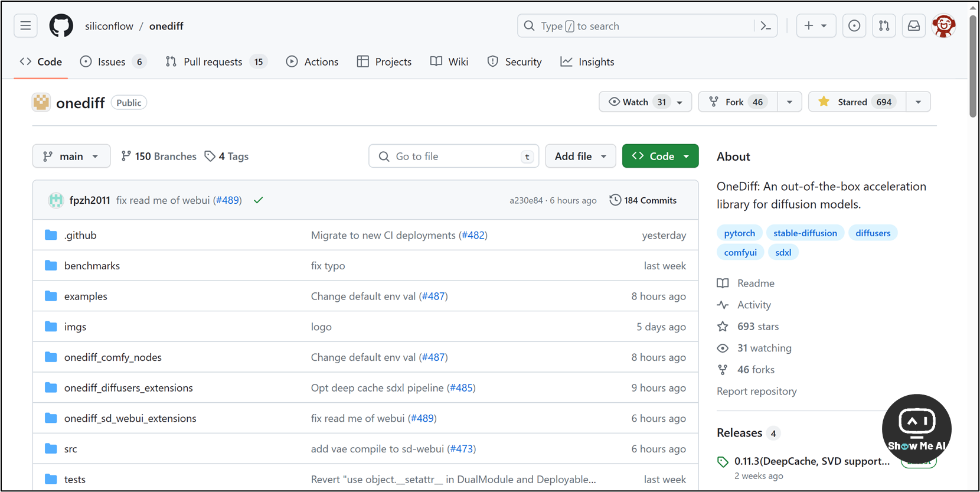
Task: Toggle the Starred button to unstar
Action: [x=857, y=102]
